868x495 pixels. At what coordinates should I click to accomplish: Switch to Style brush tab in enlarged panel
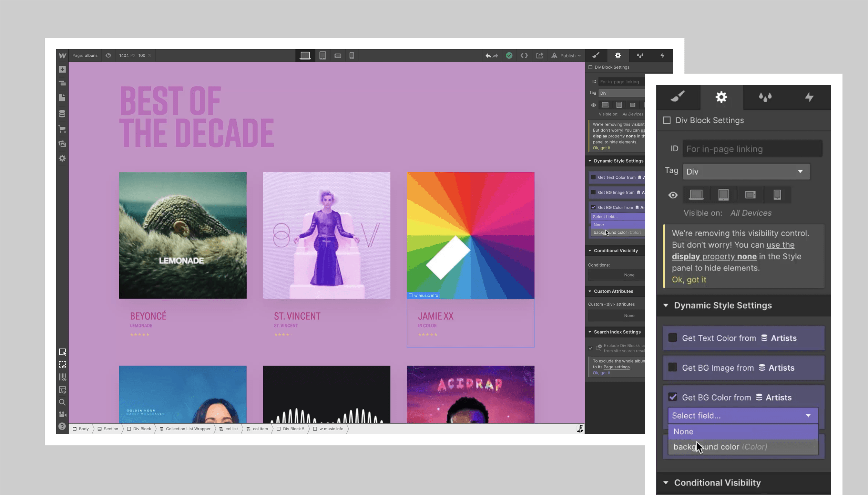pyautogui.click(x=678, y=97)
